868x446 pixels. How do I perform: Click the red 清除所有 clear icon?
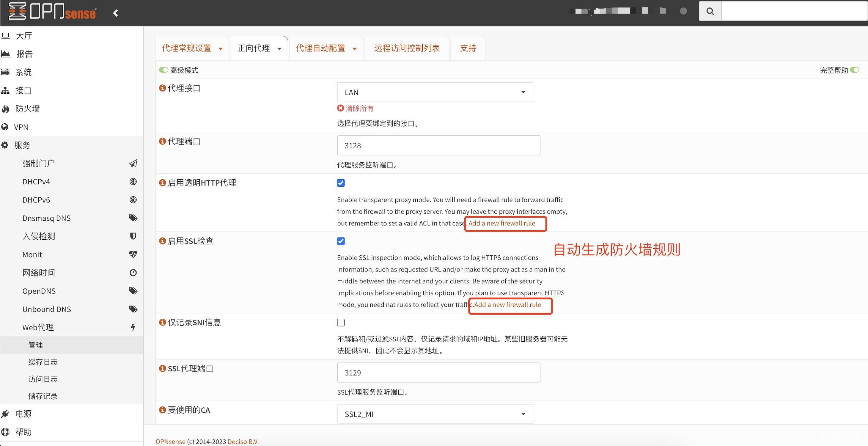pos(340,108)
